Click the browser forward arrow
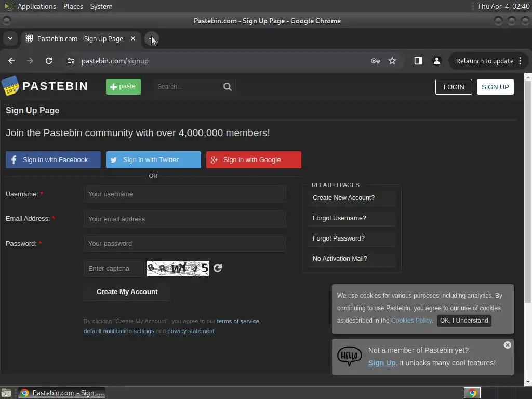Viewport: 532px width, 399px height. tap(30, 61)
